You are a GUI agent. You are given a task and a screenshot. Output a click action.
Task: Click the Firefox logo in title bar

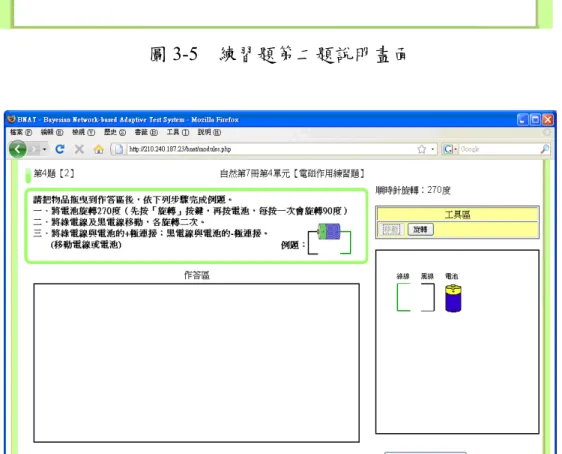[x=11, y=119]
